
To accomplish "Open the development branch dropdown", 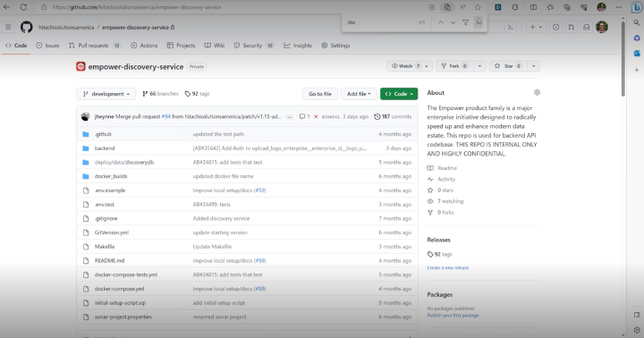I will 106,94.
